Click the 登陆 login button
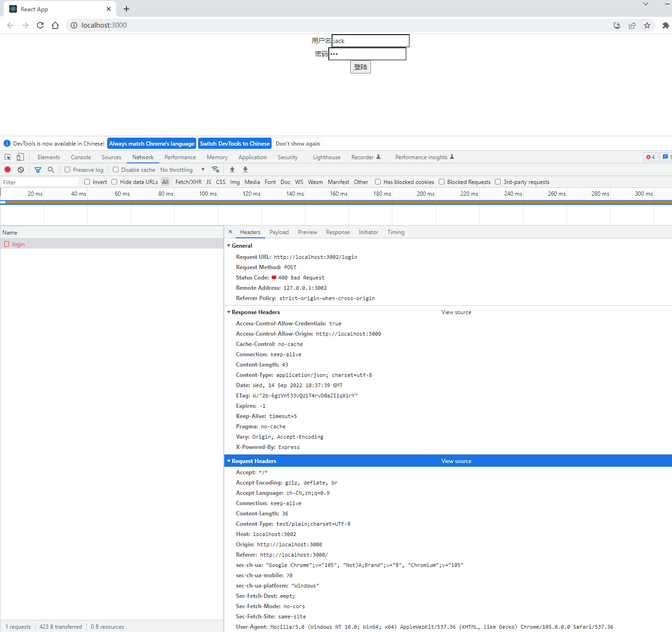The width and height of the screenshot is (672, 632). 361,67
